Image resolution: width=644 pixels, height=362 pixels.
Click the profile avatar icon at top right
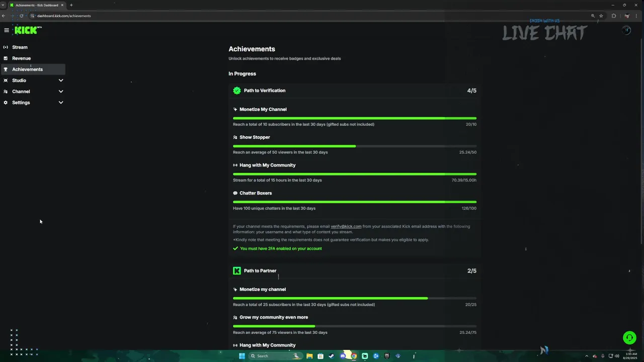click(x=626, y=30)
